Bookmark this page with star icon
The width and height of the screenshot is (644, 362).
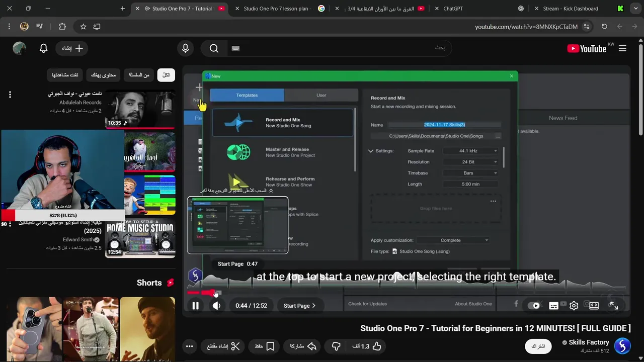[x=84, y=26]
